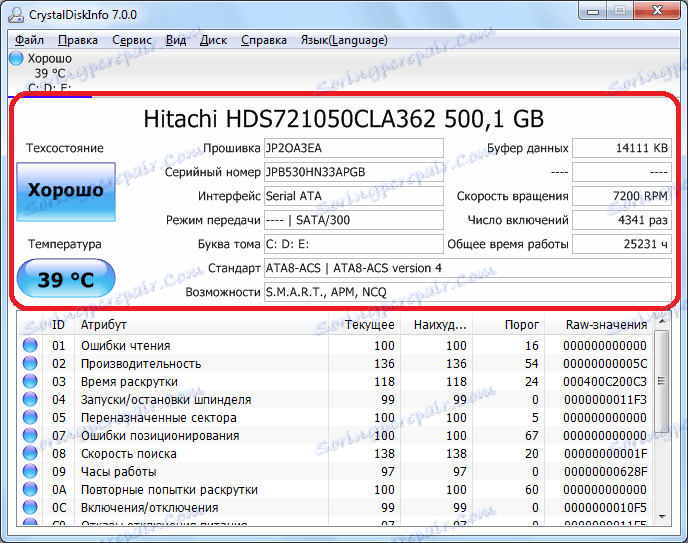Click status orb for 04 Запуски/остановки шпинделя
688x543 pixels.
tap(30, 399)
